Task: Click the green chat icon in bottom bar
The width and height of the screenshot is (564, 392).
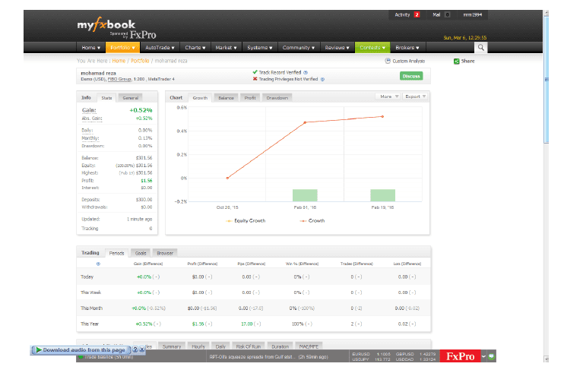Action: [491, 356]
